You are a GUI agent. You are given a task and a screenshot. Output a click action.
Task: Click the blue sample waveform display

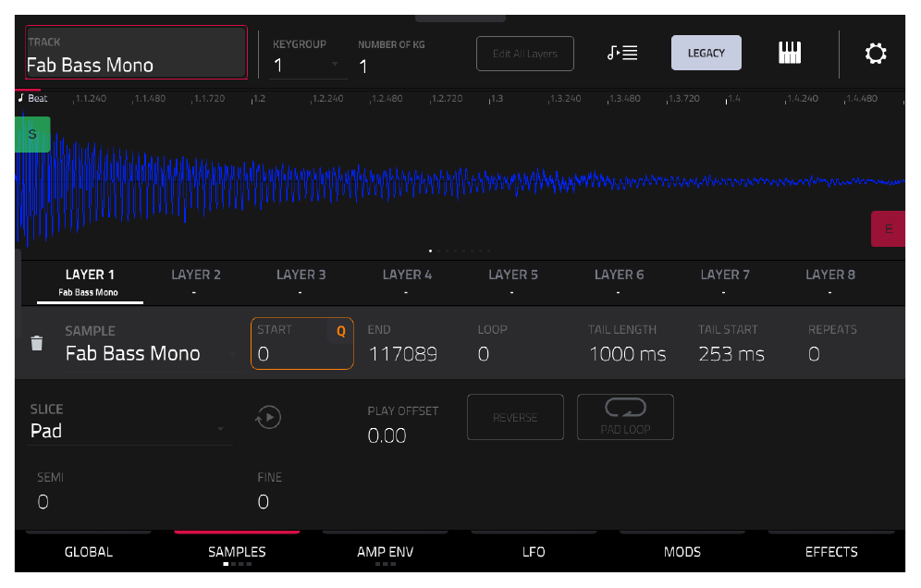pyautogui.click(x=460, y=182)
